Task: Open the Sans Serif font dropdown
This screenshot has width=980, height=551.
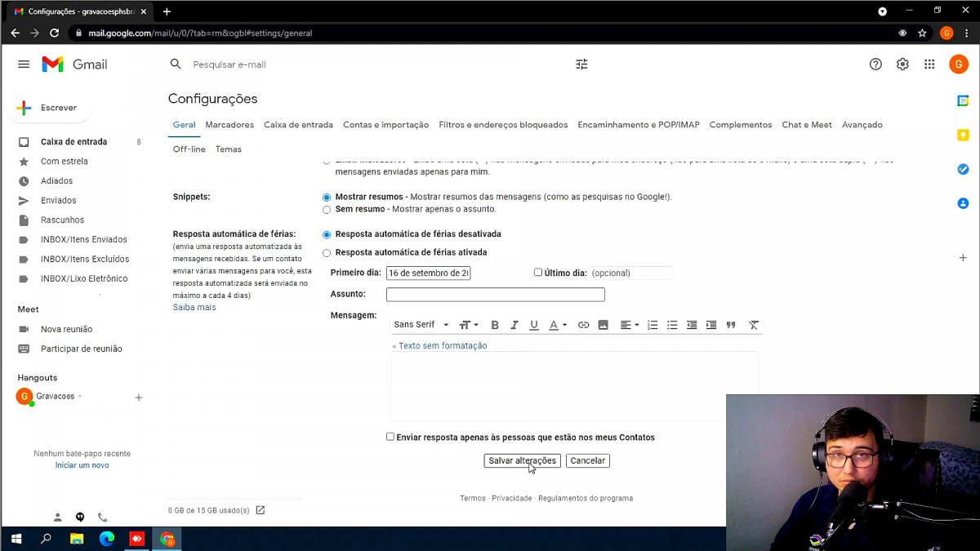Action: tap(421, 325)
